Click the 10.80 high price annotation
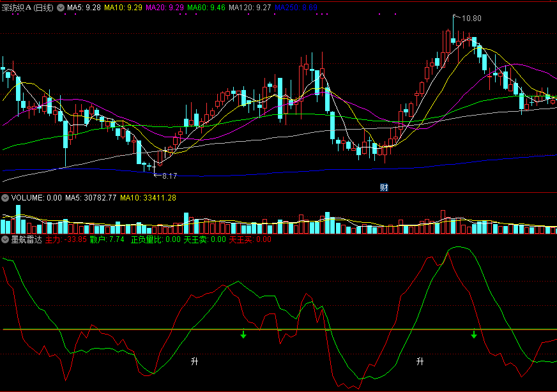Image resolution: width=557 pixels, height=392 pixels. coord(471,19)
